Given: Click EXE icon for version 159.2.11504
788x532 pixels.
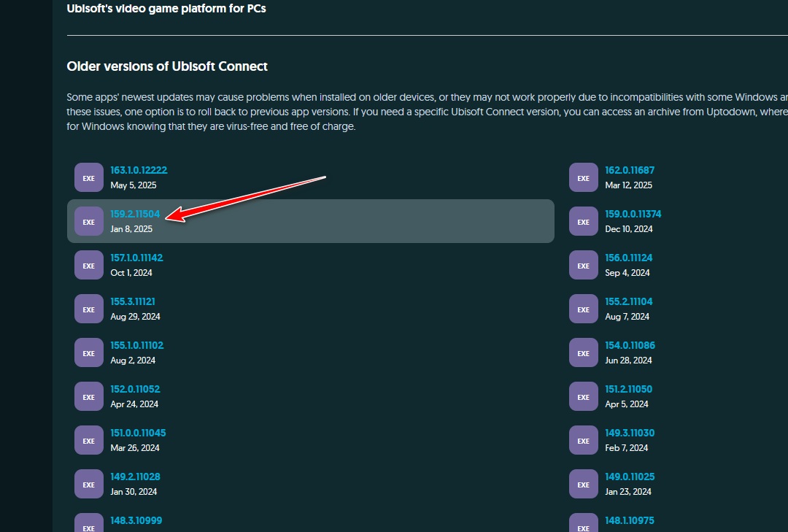Looking at the screenshot, I should tap(89, 221).
